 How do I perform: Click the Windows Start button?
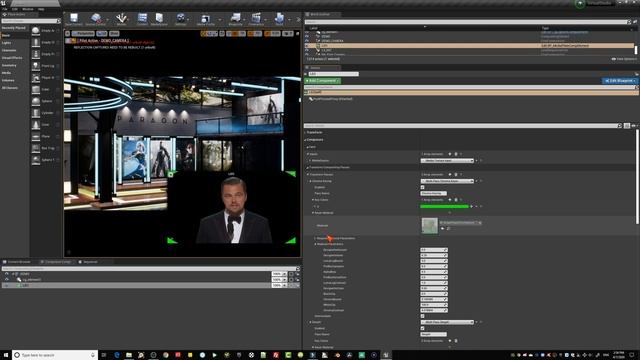click(6, 355)
